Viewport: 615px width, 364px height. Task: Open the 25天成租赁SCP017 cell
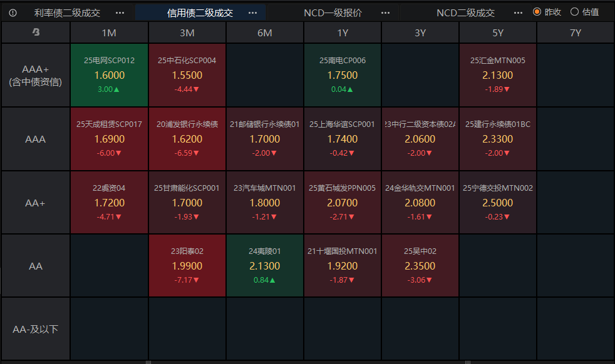[109, 139]
